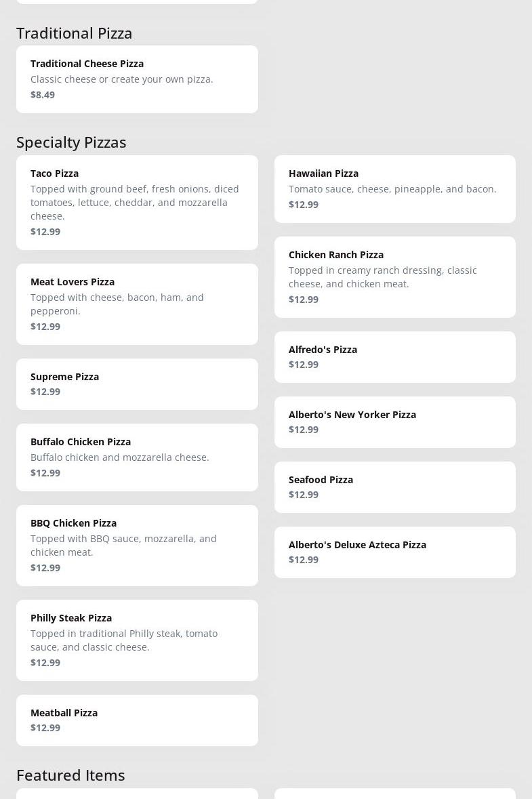Select the Taco Pizza card
The width and height of the screenshot is (532, 799).
click(x=137, y=202)
